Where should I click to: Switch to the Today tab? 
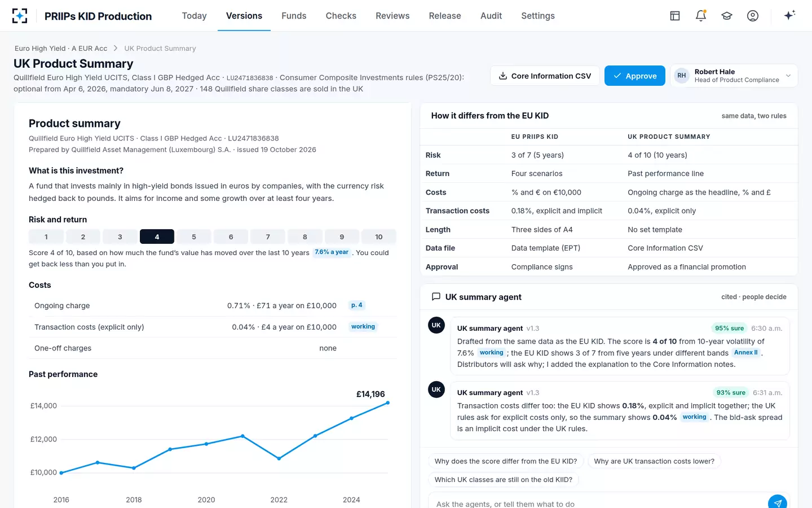(195, 16)
